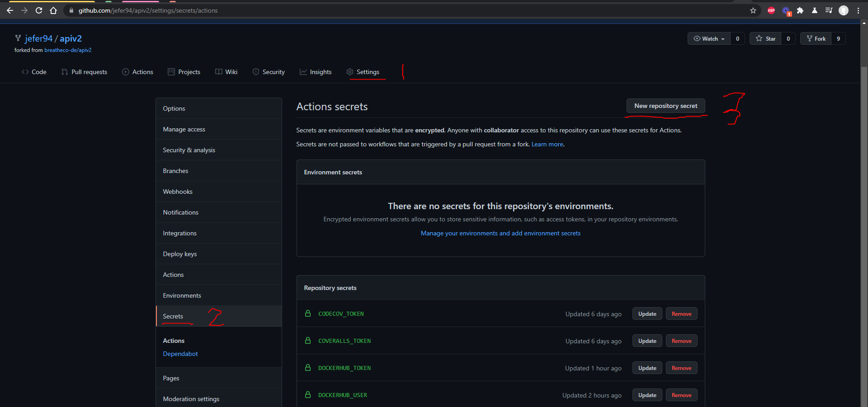Update the DOCKERHUB_TOKEN secret
This screenshot has height=407, width=868.
pyautogui.click(x=647, y=368)
